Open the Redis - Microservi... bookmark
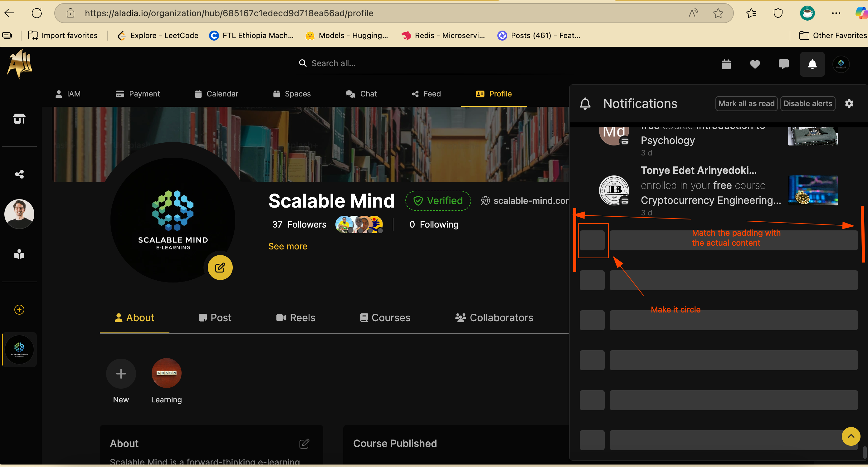 [443, 35]
